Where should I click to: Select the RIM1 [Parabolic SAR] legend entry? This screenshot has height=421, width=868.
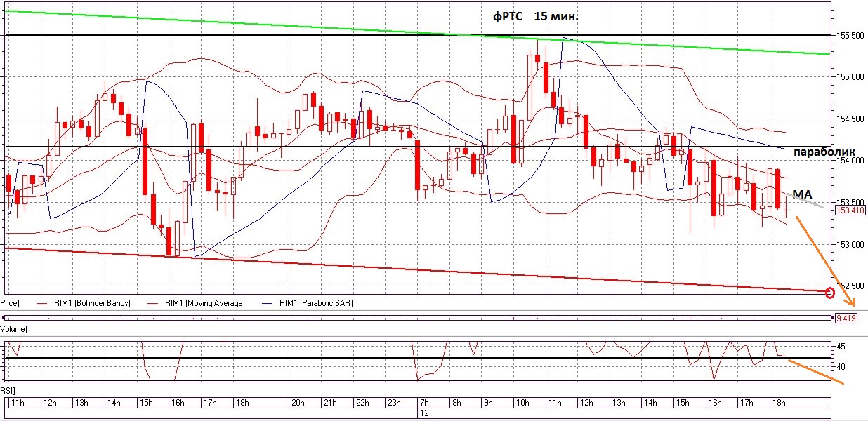point(308,303)
